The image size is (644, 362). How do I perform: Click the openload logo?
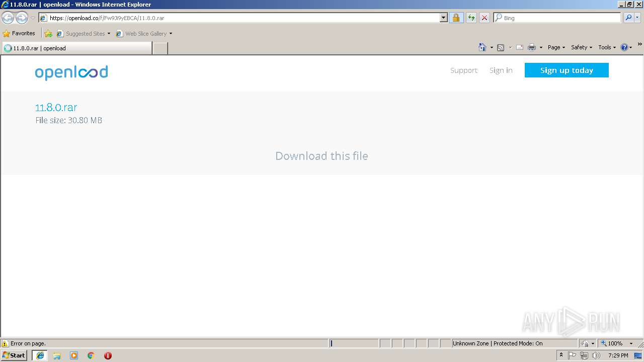pos(71,72)
